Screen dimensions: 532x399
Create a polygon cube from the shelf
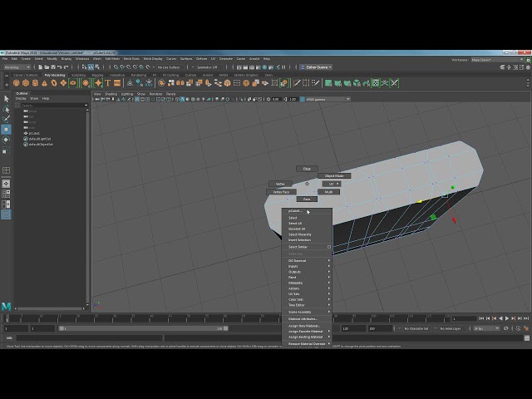pos(26,83)
